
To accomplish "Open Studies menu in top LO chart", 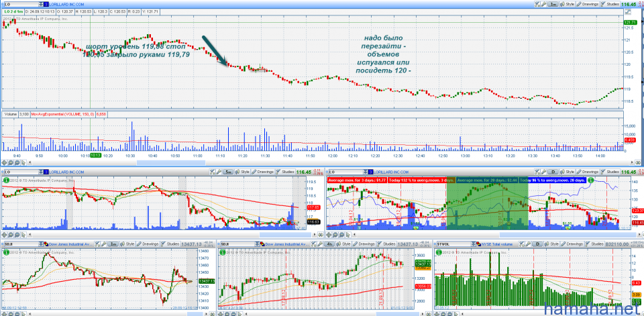I will pos(610,4).
